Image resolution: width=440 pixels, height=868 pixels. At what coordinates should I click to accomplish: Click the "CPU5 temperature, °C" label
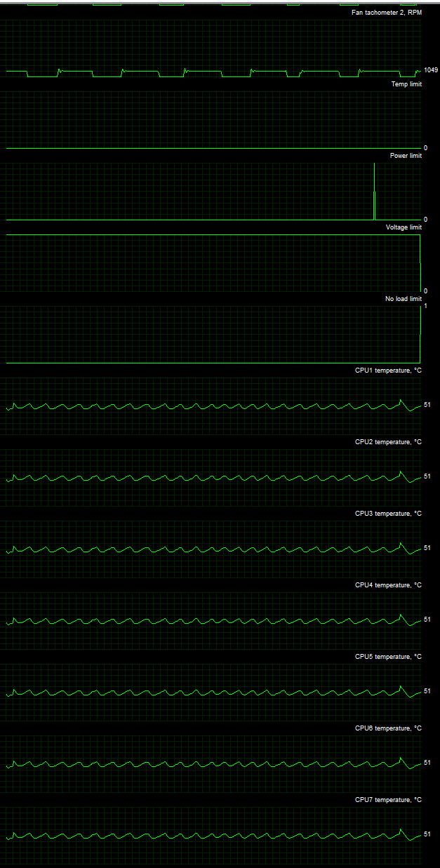tap(388, 657)
